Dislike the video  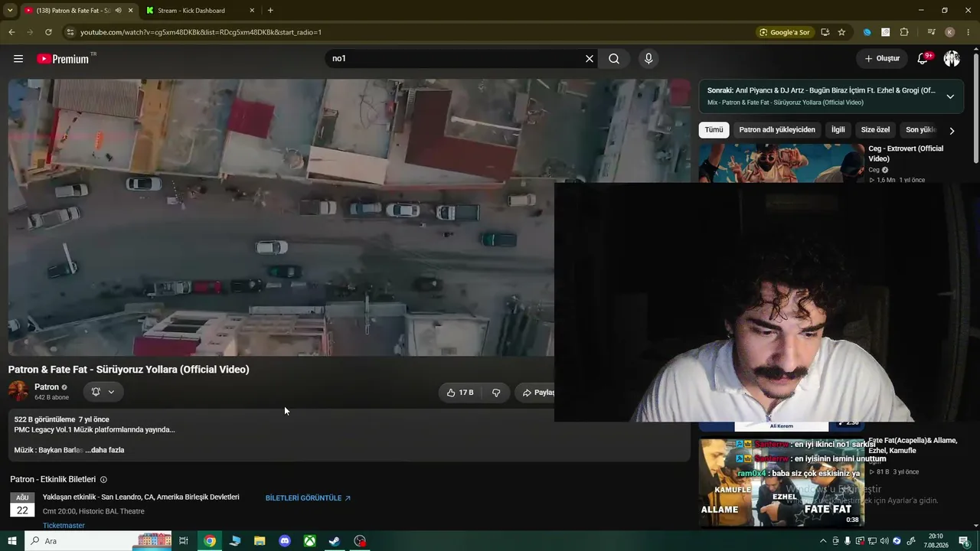tap(496, 393)
